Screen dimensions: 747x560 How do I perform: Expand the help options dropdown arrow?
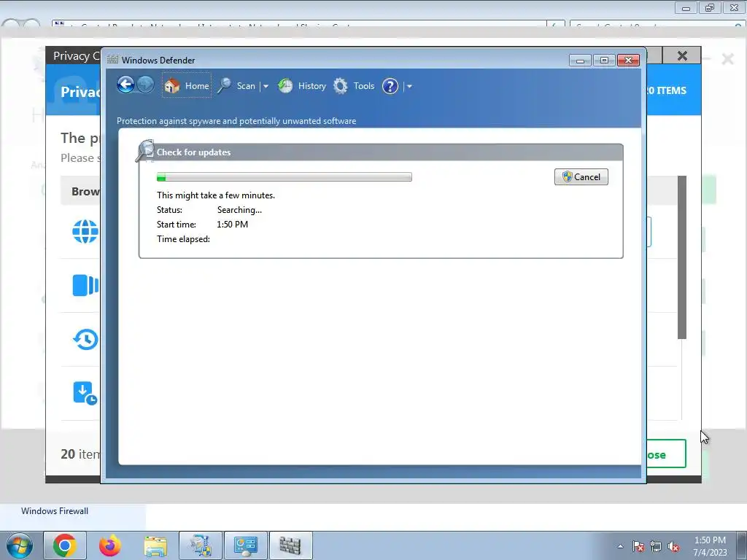(409, 86)
